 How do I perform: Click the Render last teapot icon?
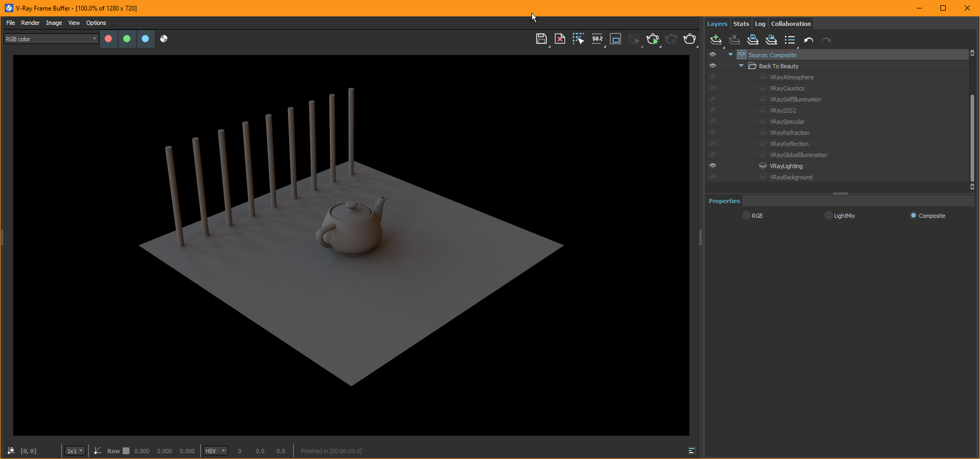coord(689,39)
